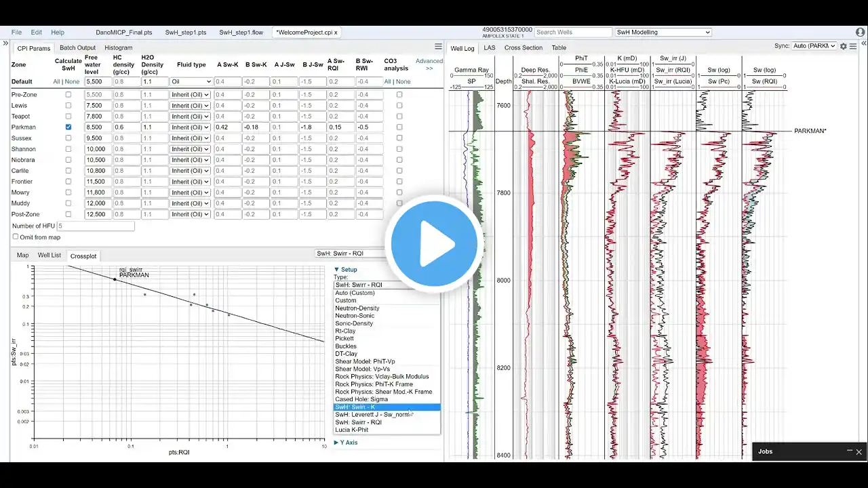Switch to the Batch Output tab
Screen dimensions: 868x488
77,48
